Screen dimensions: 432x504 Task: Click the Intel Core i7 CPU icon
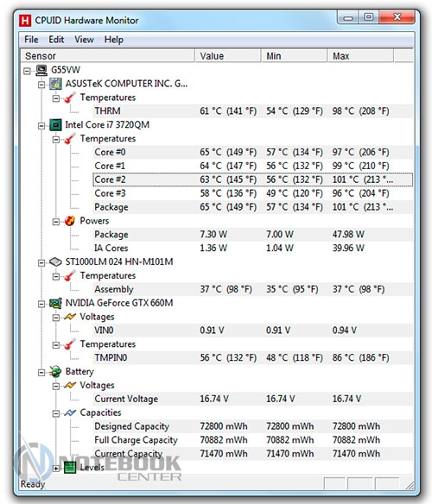pyautogui.click(x=55, y=125)
